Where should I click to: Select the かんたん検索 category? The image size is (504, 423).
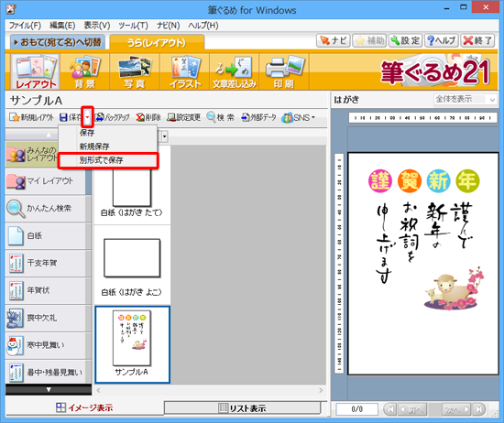(45, 209)
